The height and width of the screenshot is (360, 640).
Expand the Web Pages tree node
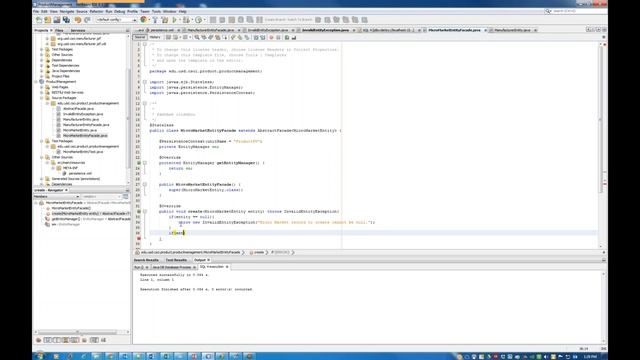42,87
